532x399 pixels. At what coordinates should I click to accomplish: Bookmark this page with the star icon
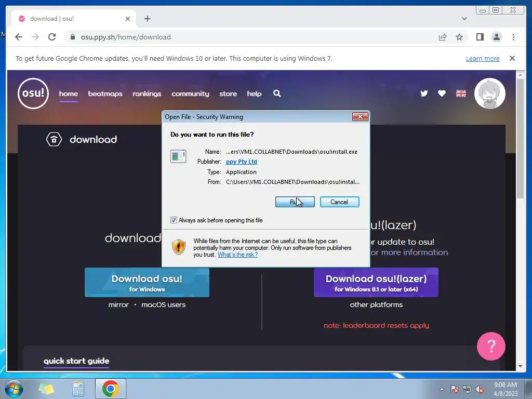click(x=459, y=37)
